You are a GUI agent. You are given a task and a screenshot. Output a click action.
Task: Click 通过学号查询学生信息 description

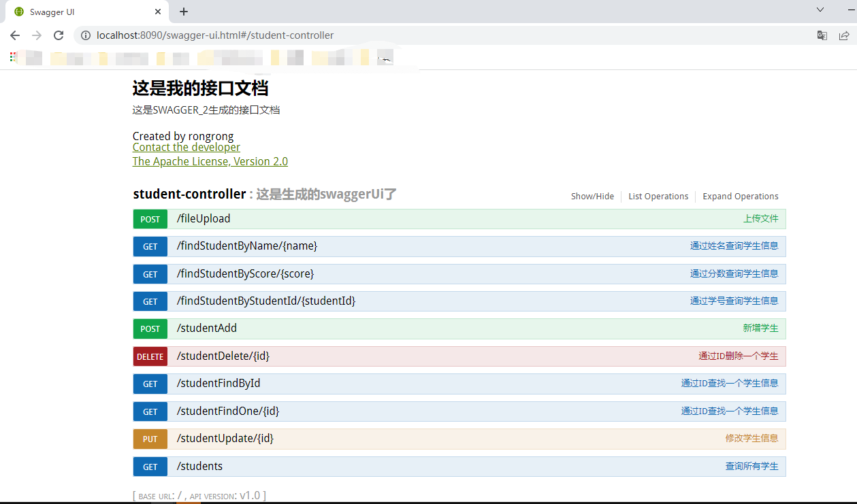click(734, 301)
